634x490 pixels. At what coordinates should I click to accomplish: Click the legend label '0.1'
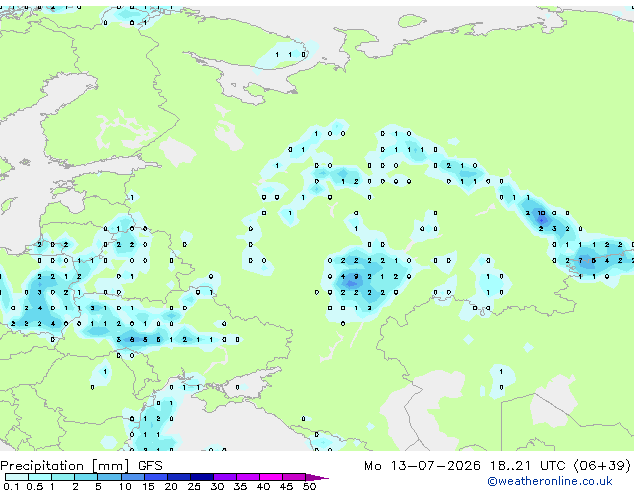[12, 486]
